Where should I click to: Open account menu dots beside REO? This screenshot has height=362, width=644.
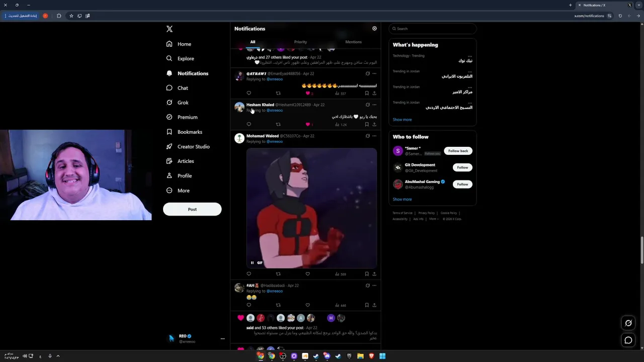(222, 339)
